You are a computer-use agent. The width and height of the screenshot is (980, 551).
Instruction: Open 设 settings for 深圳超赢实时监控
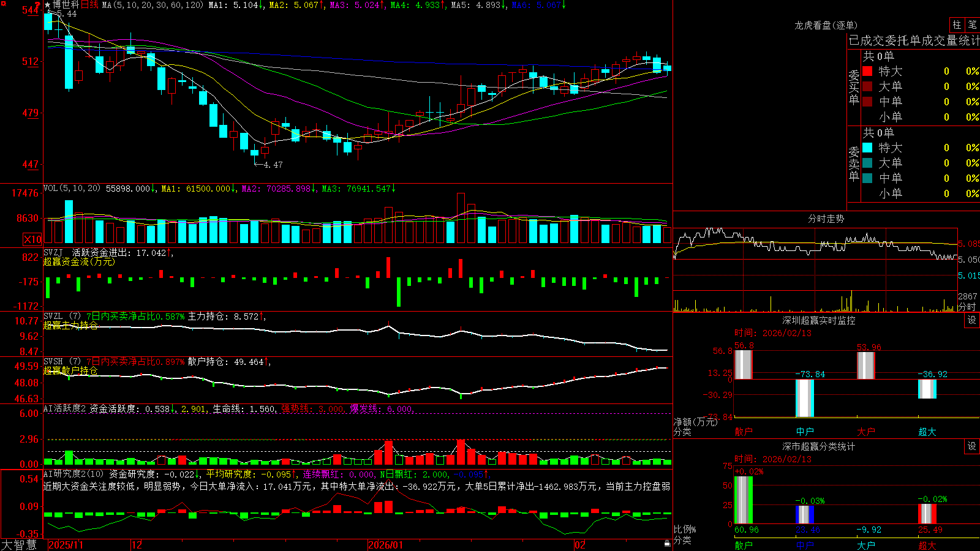[x=972, y=320]
